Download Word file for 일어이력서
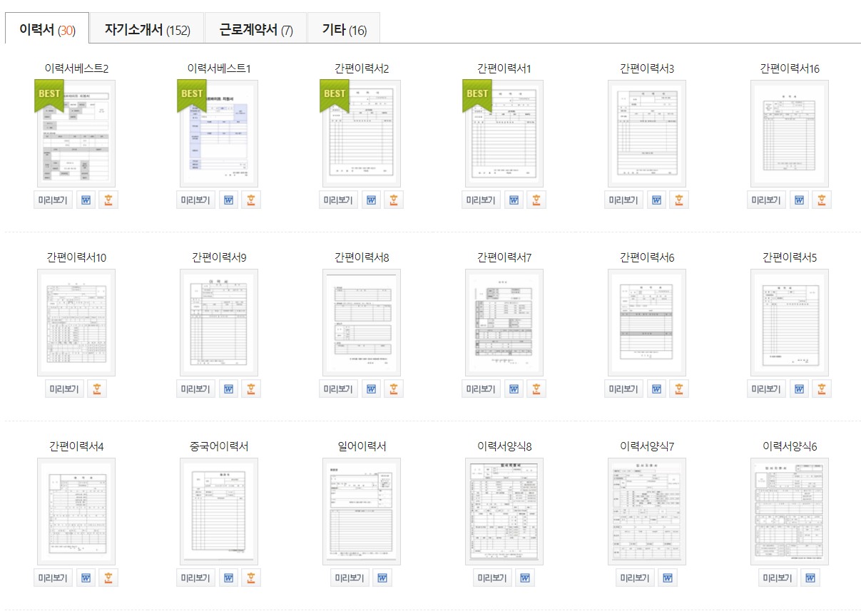 click(382, 577)
